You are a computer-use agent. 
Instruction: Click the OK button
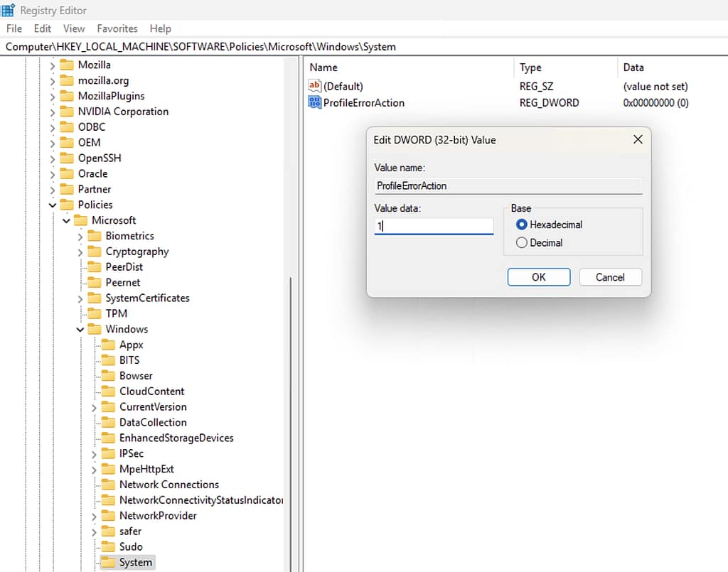538,276
